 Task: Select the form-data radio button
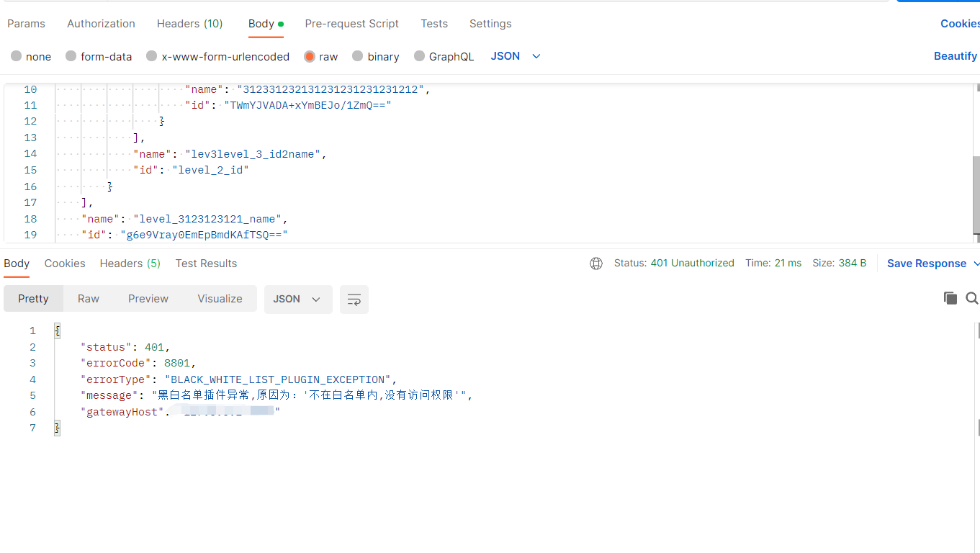71,56
